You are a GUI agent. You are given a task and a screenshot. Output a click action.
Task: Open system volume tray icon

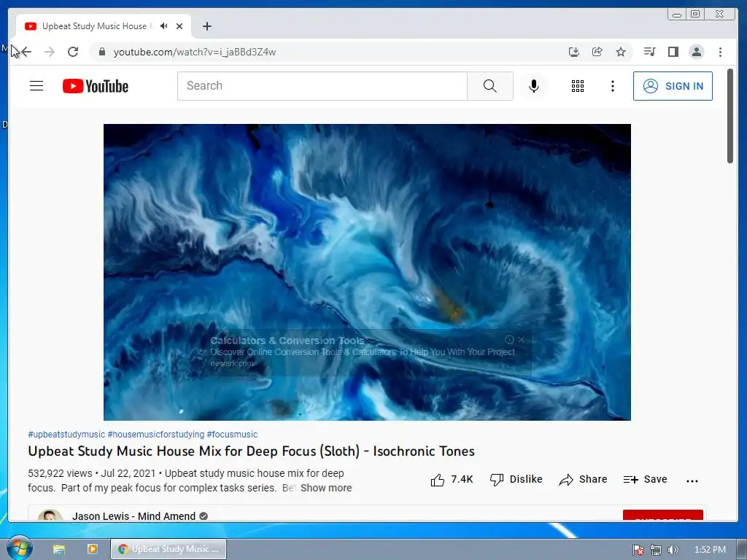tap(673, 550)
